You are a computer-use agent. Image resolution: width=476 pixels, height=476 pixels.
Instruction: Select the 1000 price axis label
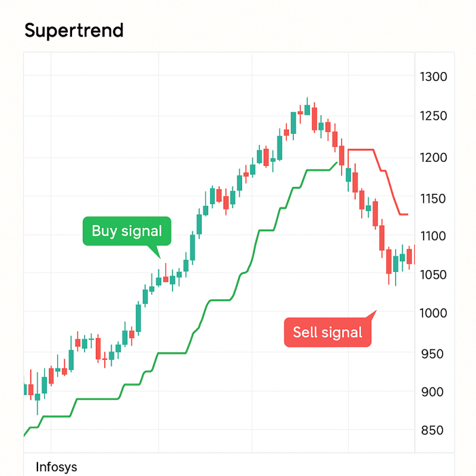point(433,313)
